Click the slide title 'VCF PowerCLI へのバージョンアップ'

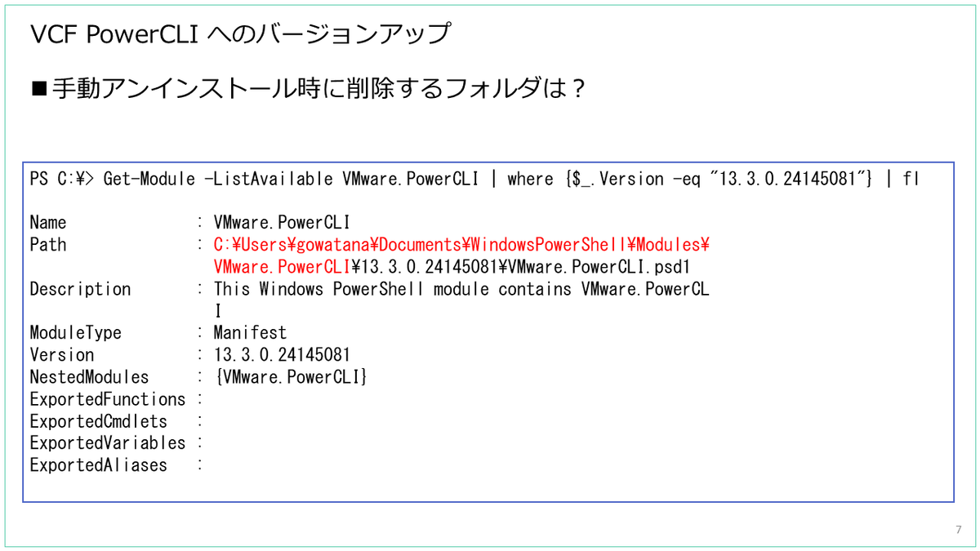tap(239, 34)
